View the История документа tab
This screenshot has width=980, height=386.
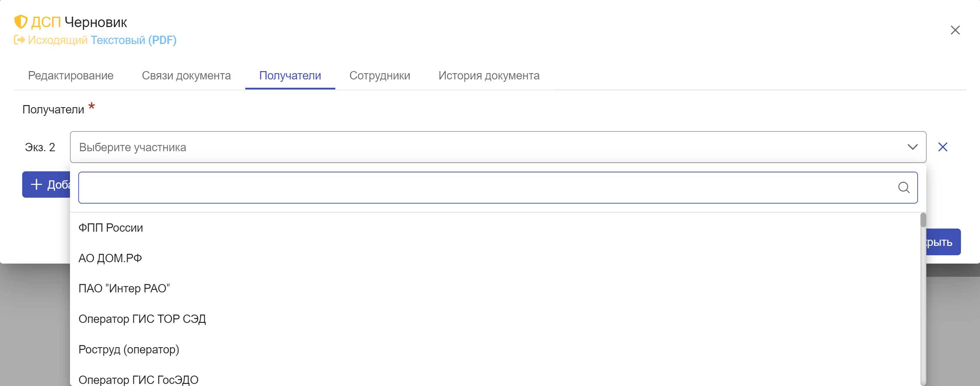(489, 76)
